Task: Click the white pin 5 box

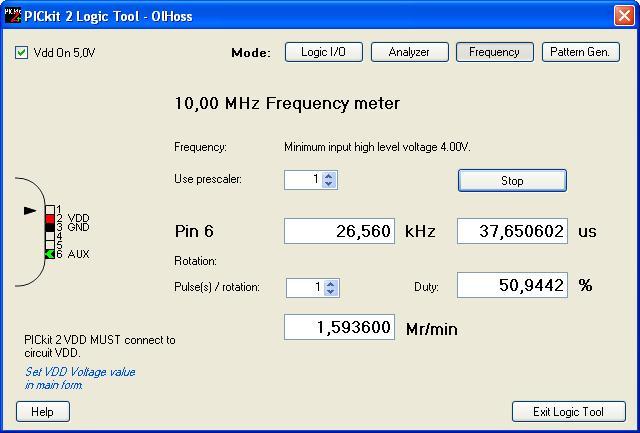Action: [x=50, y=245]
